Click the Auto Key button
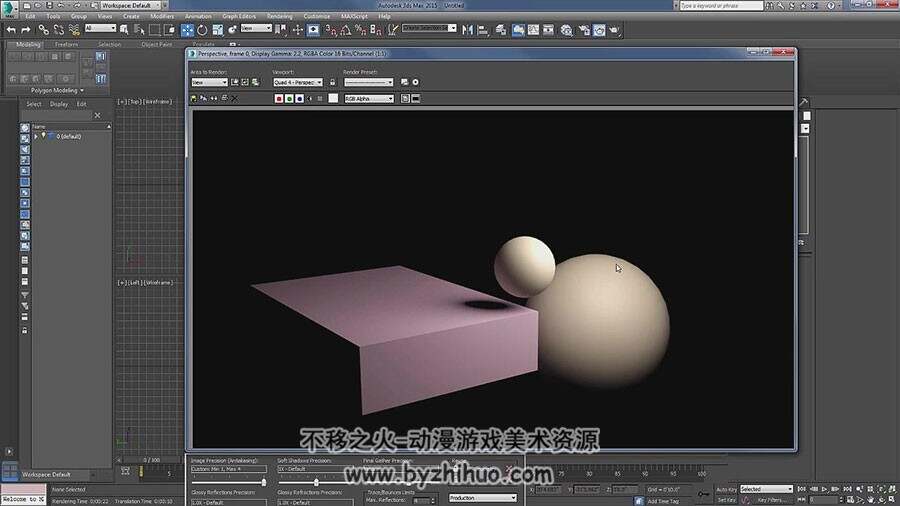Screen dimensions: 900x506 point(726,489)
